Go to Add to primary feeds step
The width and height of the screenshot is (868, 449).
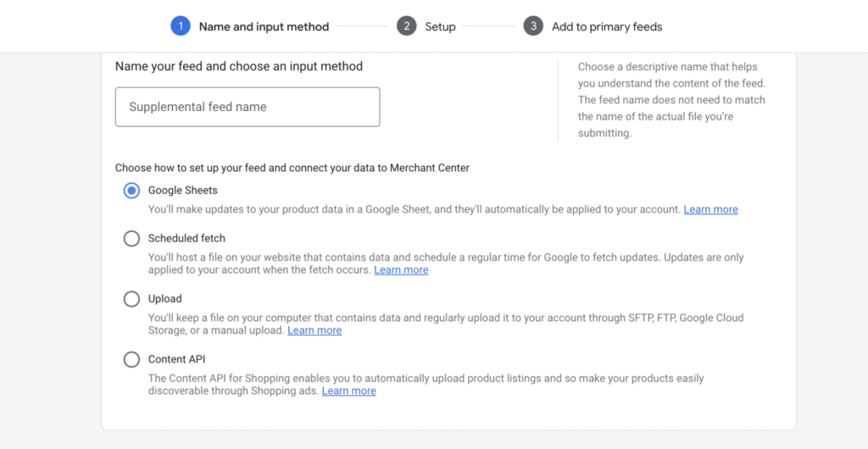tap(607, 26)
